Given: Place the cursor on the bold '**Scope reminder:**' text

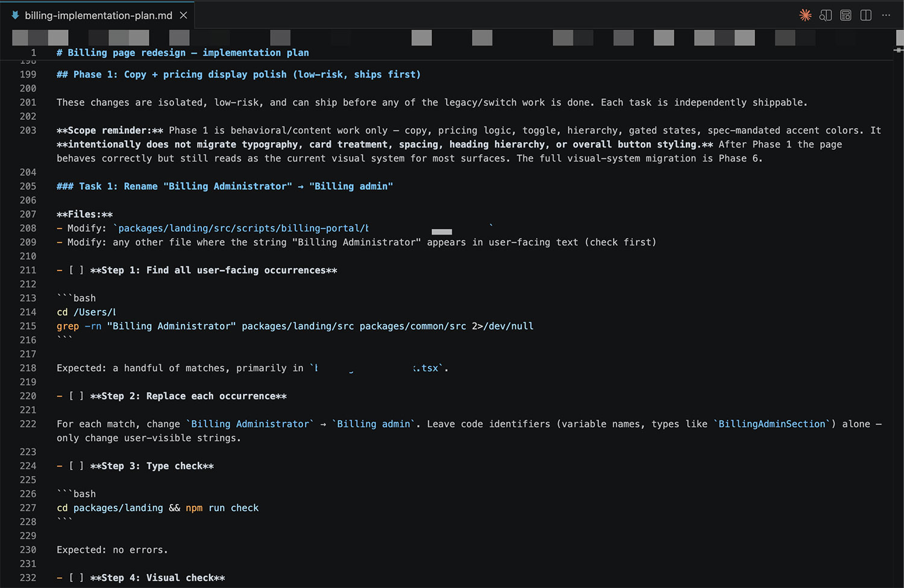Looking at the screenshot, I should tap(110, 130).
